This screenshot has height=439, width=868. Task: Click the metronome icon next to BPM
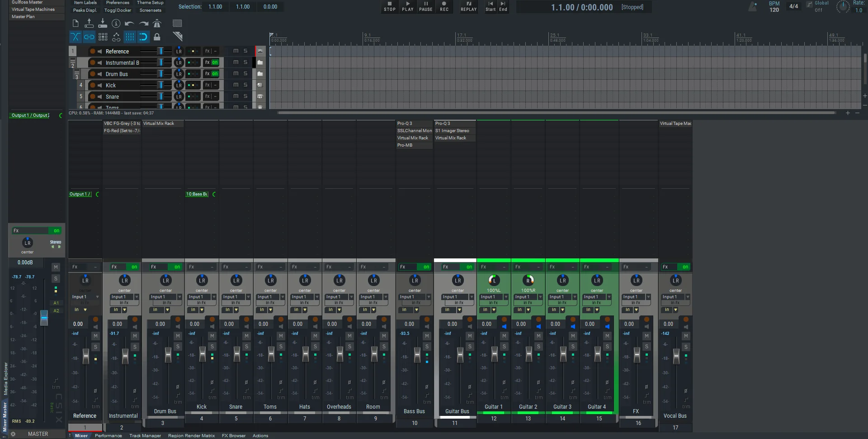click(753, 6)
